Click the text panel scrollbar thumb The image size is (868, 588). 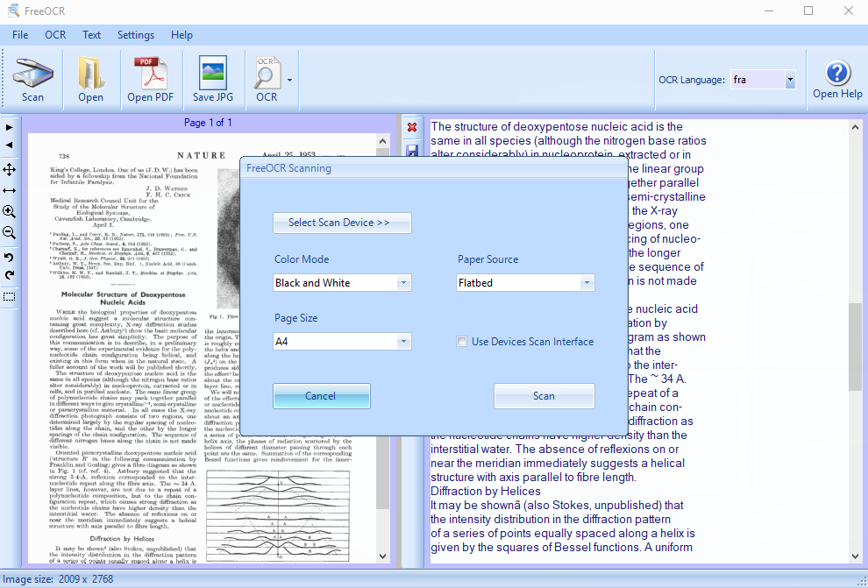pyautogui.click(x=855, y=346)
